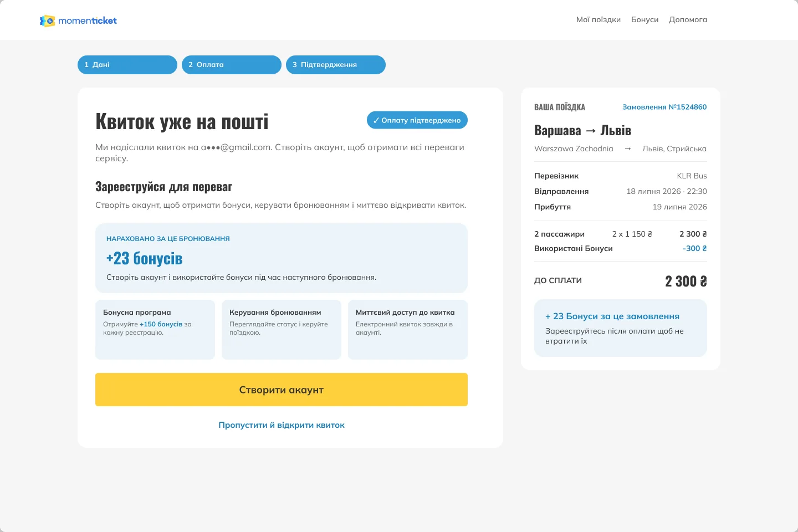Click the Прибуття label
The width and height of the screenshot is (798, 532).
click(x=553, y=207)
